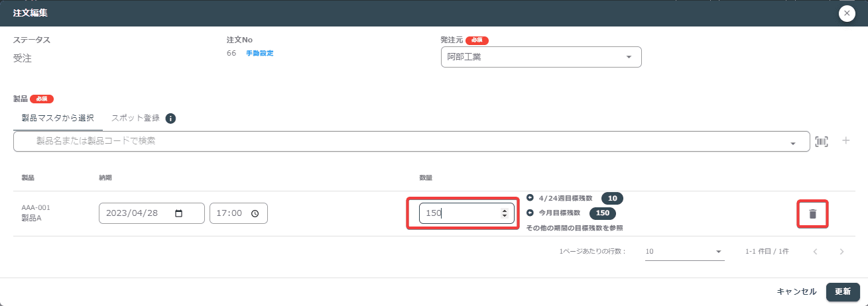Image resolution: width=868 pixels, height=306 pixels.
Task: Click arrow icon beside 4/24週目標残数
Action: pos(530,197)
